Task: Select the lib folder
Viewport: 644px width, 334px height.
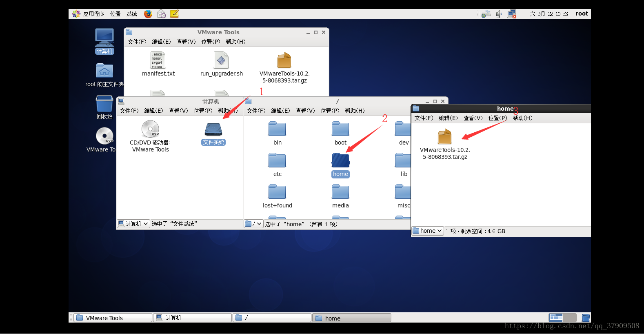Action: 403,165
